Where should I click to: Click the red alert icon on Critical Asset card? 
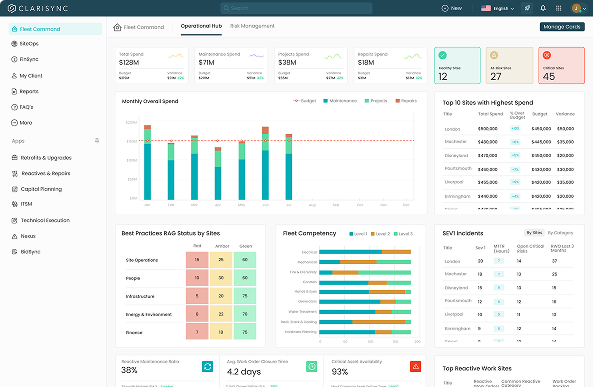click(x=415, y=366)
